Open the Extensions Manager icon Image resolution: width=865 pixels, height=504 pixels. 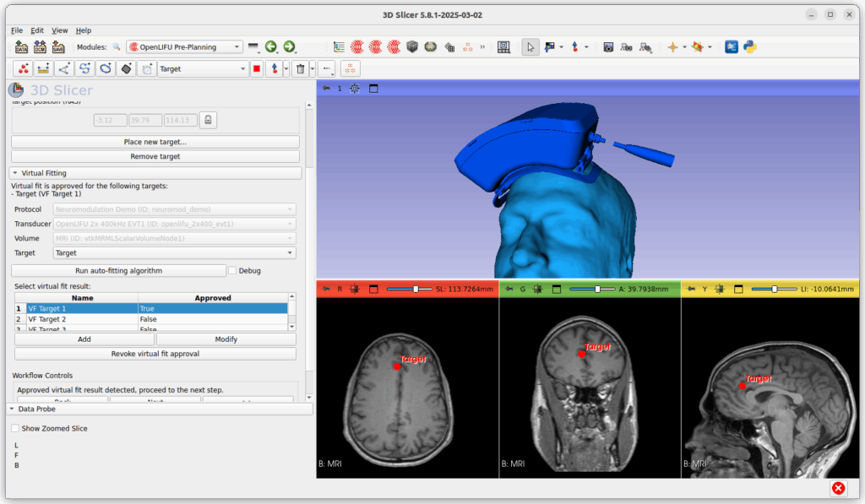pyautogui.click(x=732, y=47)
